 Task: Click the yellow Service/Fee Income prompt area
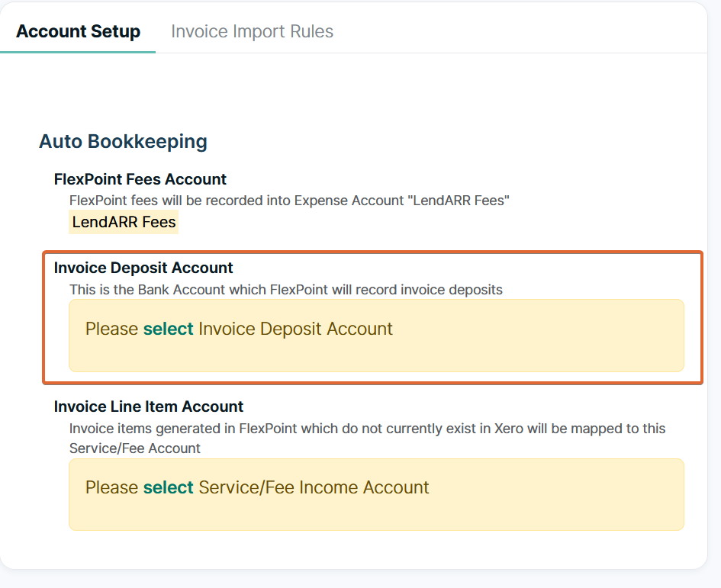click(x=376, y=494)
